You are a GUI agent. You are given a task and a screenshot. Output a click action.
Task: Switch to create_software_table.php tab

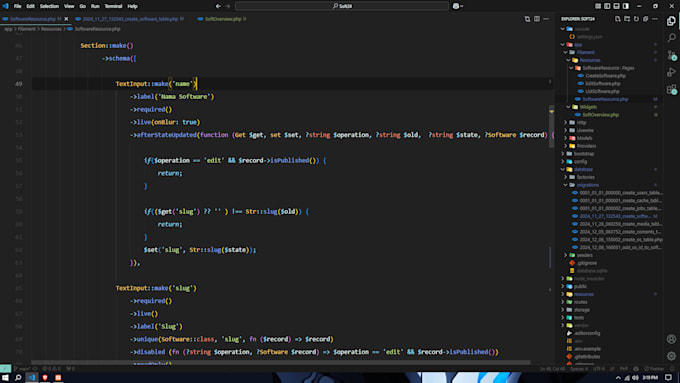(x=130, y=19)
